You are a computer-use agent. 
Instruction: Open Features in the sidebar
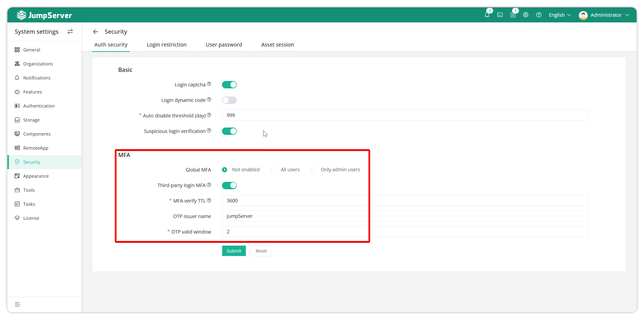click(44, 92)
